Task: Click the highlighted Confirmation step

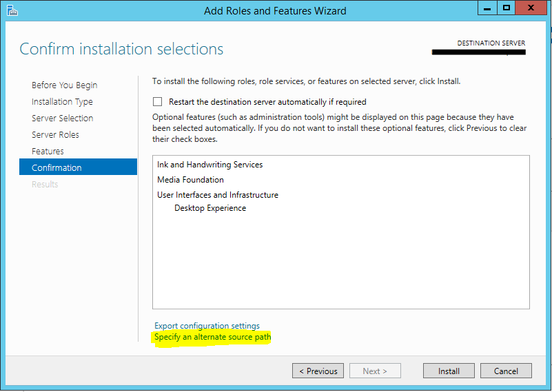Action: pos(57,168)
